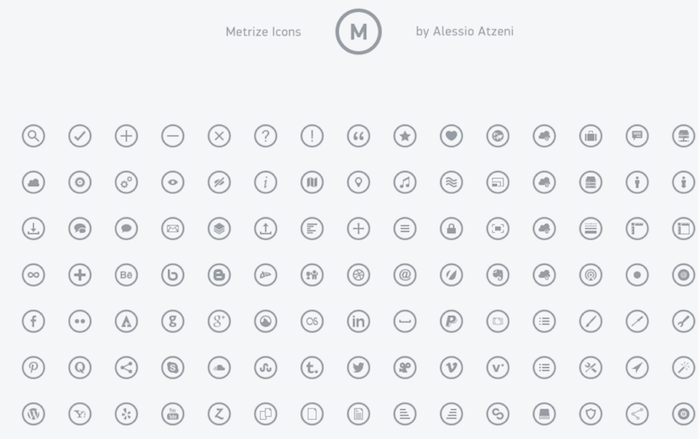Click the Metrize Icons title text
Screen dimensions: 700x439
click(x=263, y=32)
